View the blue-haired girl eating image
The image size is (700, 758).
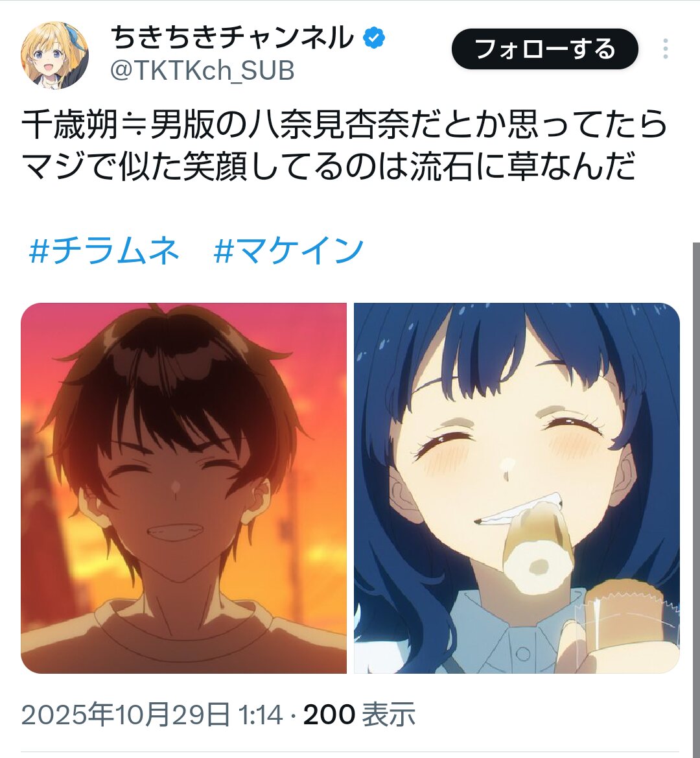pyautogui.click(x=517, y=488)
